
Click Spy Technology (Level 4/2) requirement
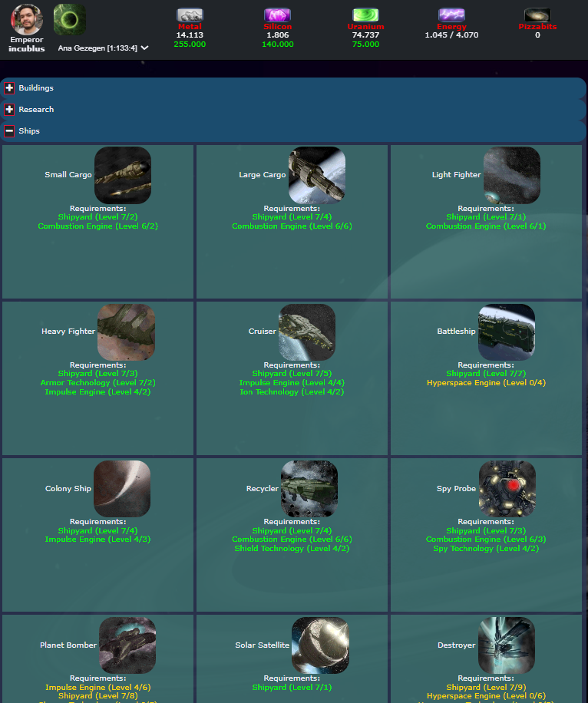(486, 548)
